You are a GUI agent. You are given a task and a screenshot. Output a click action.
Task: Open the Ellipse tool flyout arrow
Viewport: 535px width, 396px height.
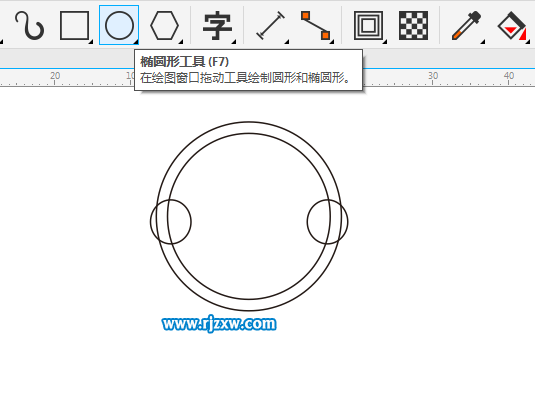[x=136, y=42]
